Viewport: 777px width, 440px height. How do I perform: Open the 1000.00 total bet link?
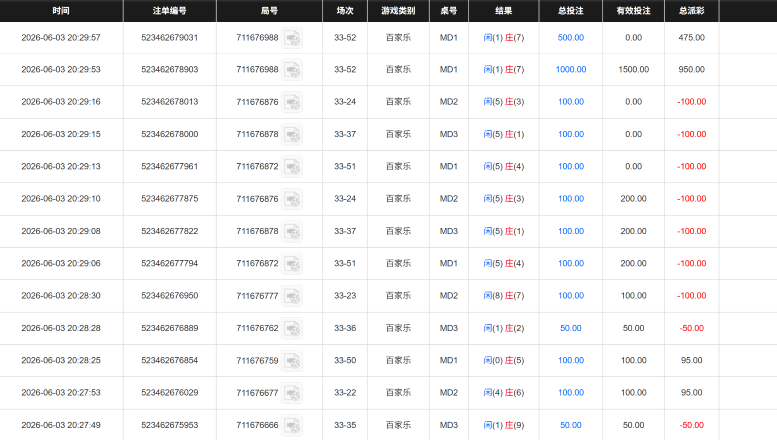click(x=571, y=70)
